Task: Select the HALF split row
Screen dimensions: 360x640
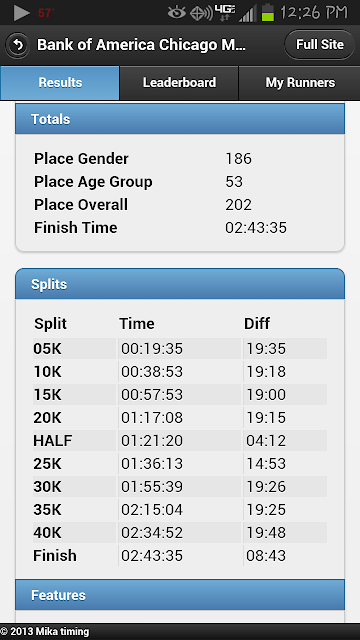Action: 180,441
